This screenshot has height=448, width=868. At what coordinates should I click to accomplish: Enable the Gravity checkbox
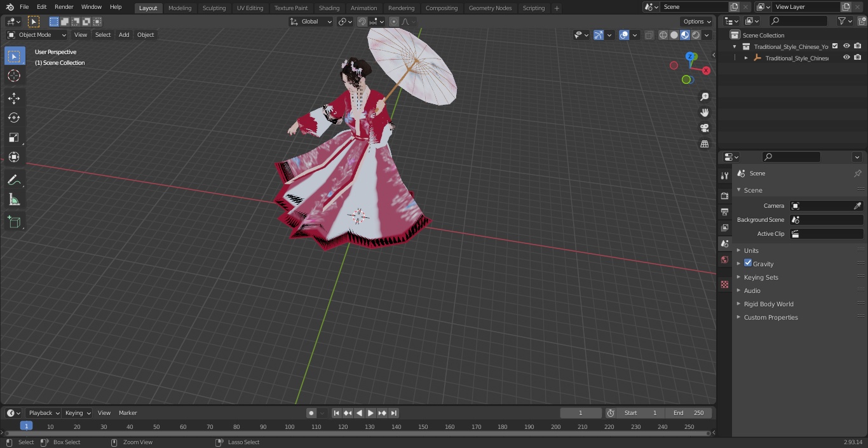point(748,263)
